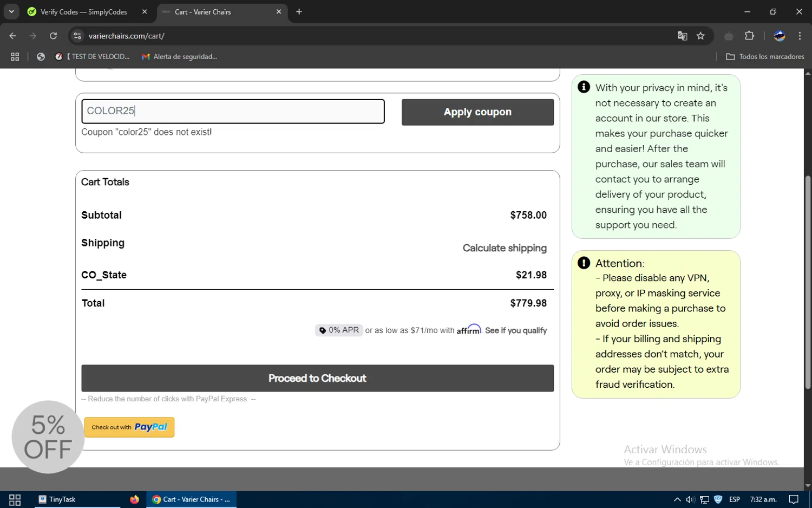The width and height of the screenshot is (812, 508).
Task: Click Calculate shipping link
Action: pyautogui.click(x=505, y=248)
